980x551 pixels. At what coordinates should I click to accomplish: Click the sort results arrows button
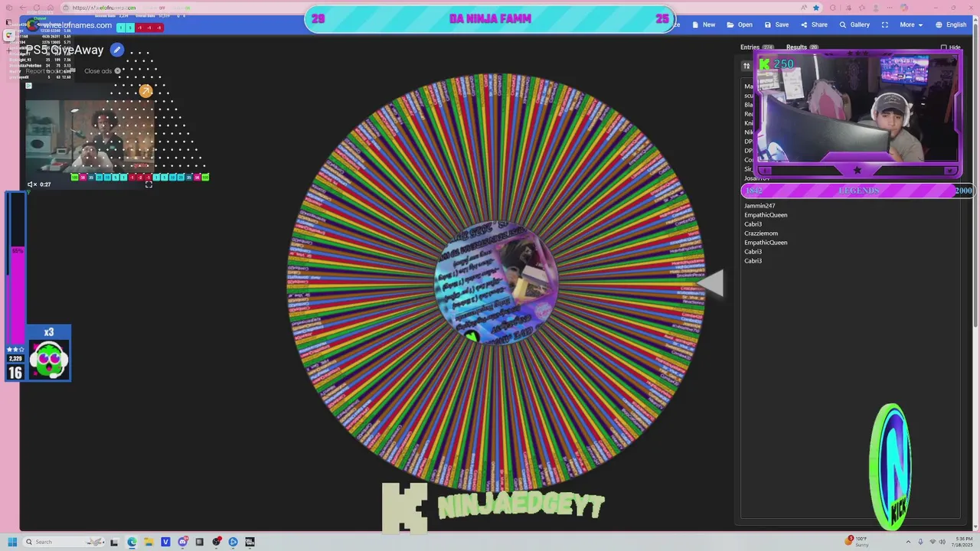point(746,66)
